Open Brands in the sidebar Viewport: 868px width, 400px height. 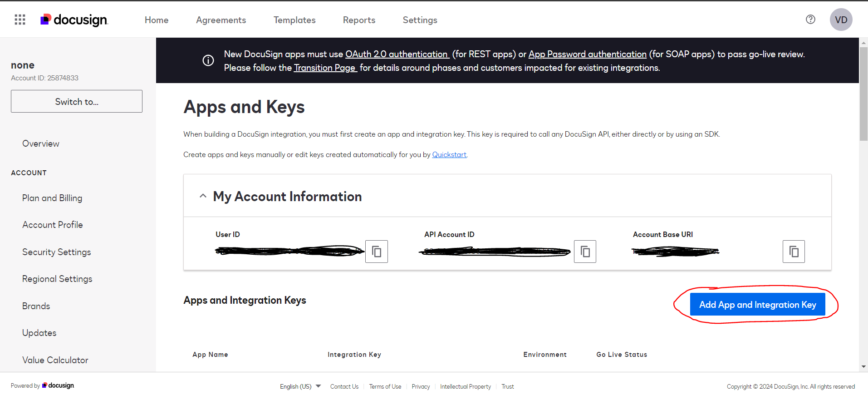click(36, 306)
